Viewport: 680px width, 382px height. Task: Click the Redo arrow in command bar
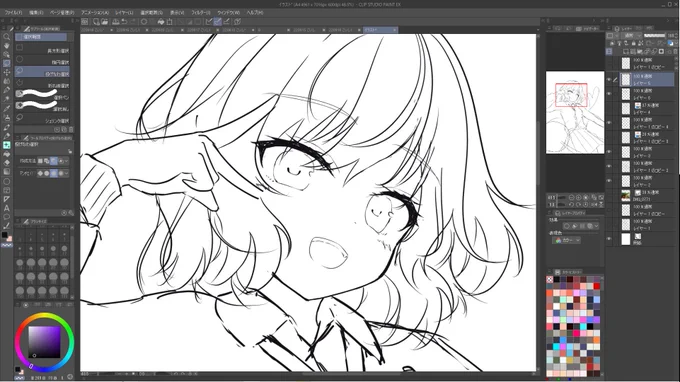coord(132,21)
